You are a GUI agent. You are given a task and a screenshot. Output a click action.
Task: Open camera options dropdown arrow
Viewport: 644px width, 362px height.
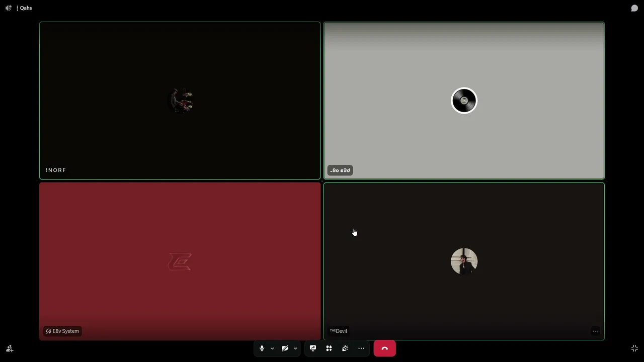point(295,348)
